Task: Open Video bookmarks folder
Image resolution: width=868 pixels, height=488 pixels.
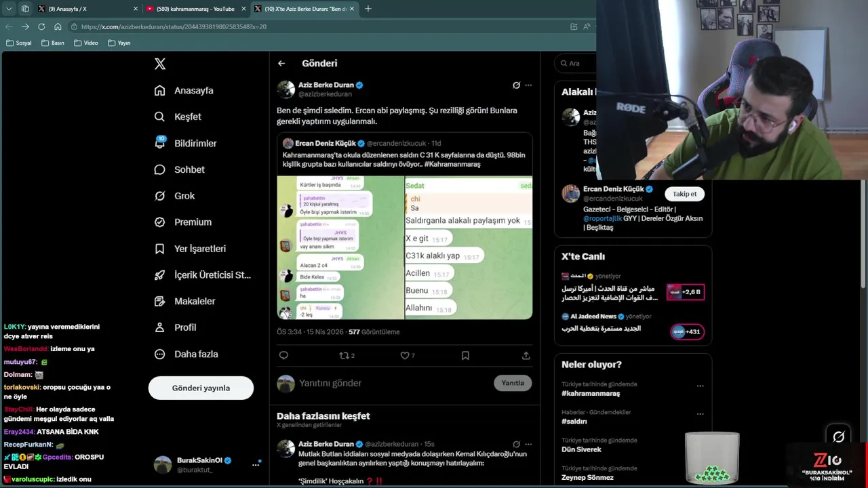Action: [x=86, y=43]
